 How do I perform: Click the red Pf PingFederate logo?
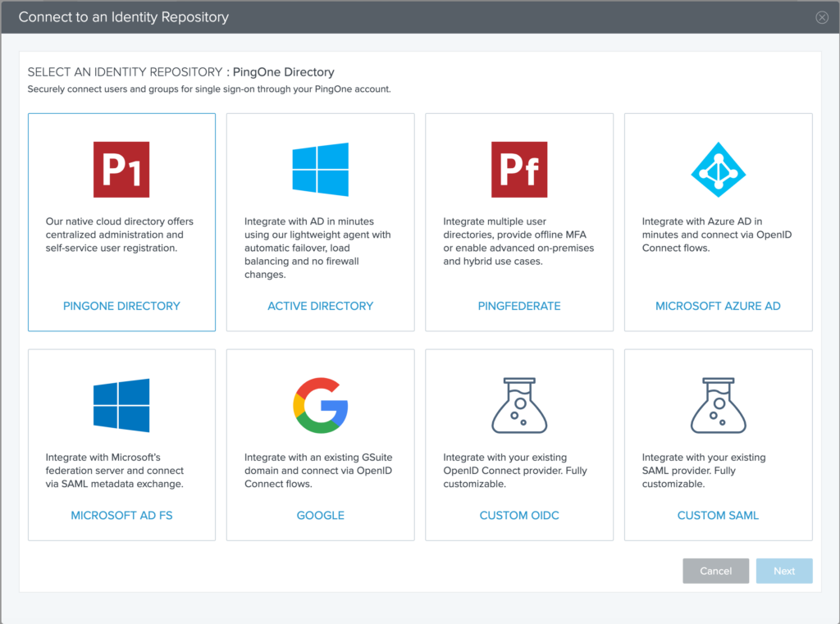(519, 168)
